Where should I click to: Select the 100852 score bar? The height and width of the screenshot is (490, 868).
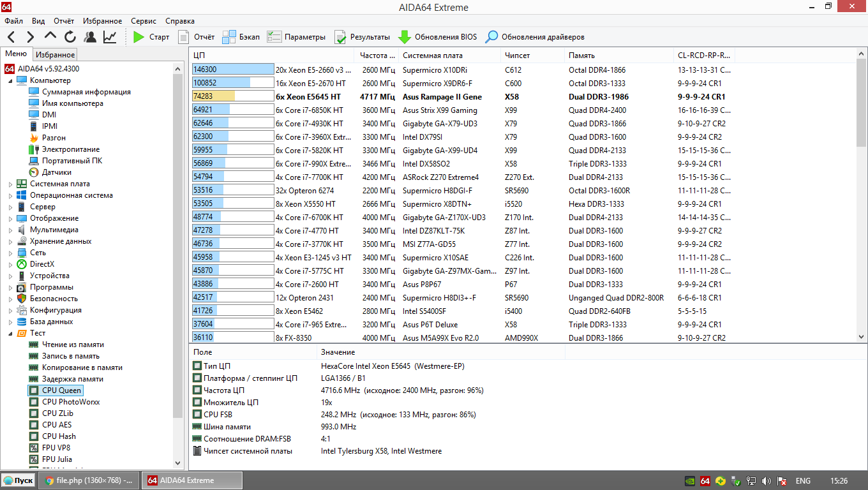pyautogui.click(x=232, y=83)
